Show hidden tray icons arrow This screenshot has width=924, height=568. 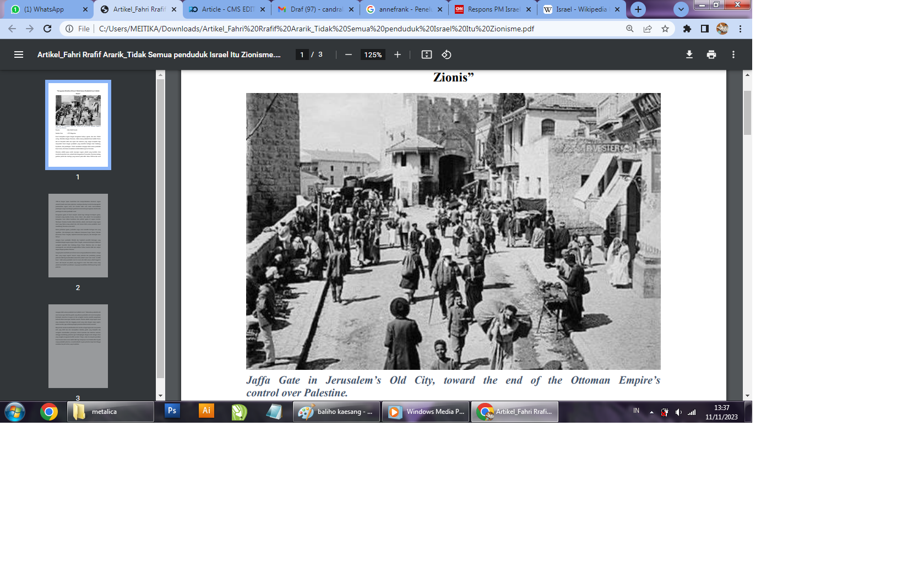click(x=651, y=412)
